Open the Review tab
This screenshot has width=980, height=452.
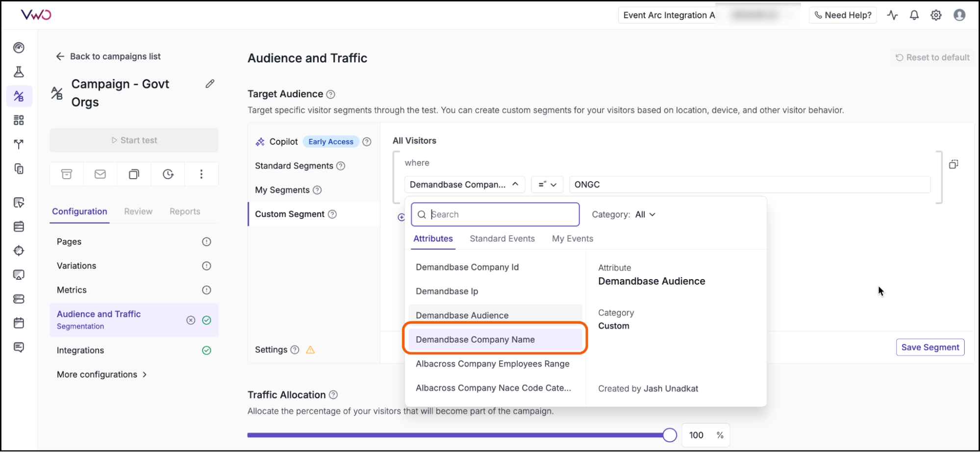(138, 212)
